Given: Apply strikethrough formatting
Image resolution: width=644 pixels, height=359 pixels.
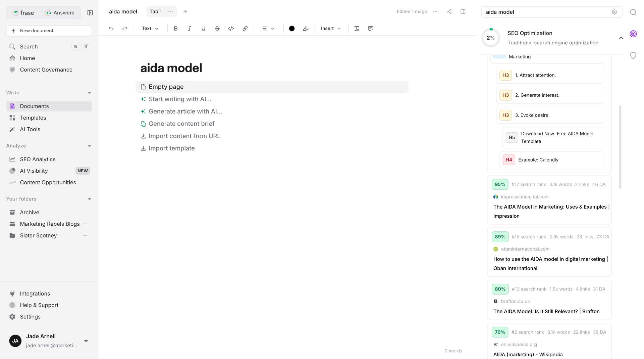Looking at the screenshot, I should (217, 29).
